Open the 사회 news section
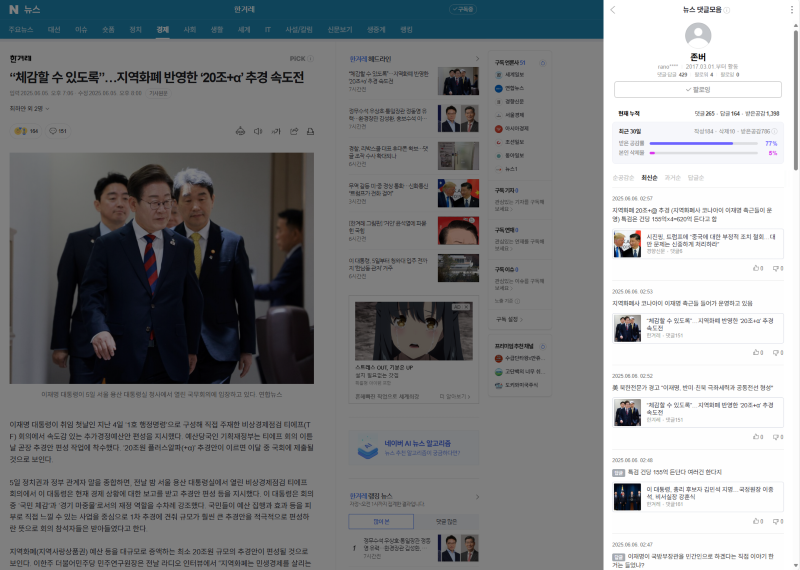Image resolution: width=800 pixels, height=570 pixels. [189, 30]
